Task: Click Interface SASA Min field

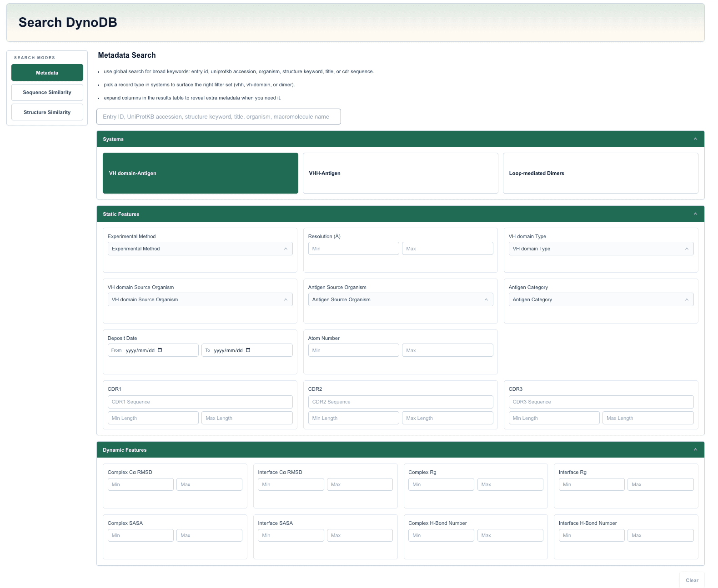Action: 291,535
